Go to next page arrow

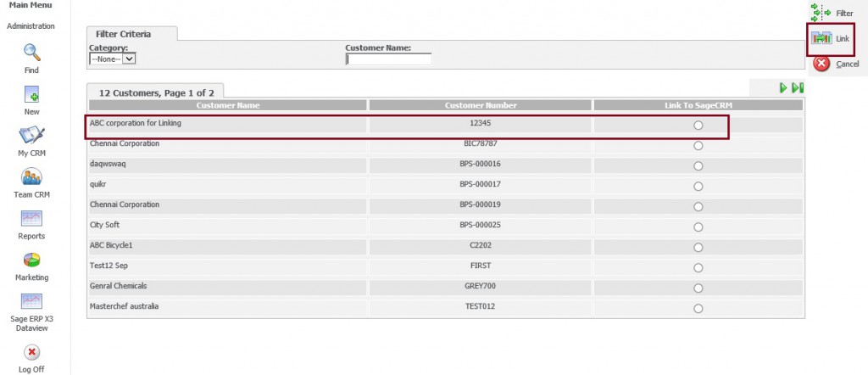pyautogui.click(x=783, y=87)
